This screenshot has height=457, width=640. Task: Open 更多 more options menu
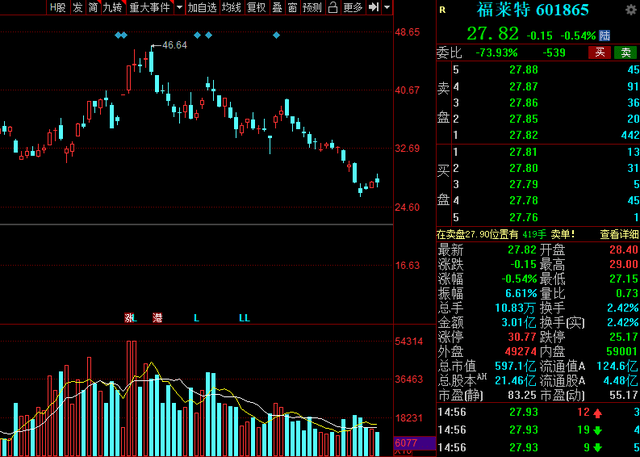coord(353,7)
